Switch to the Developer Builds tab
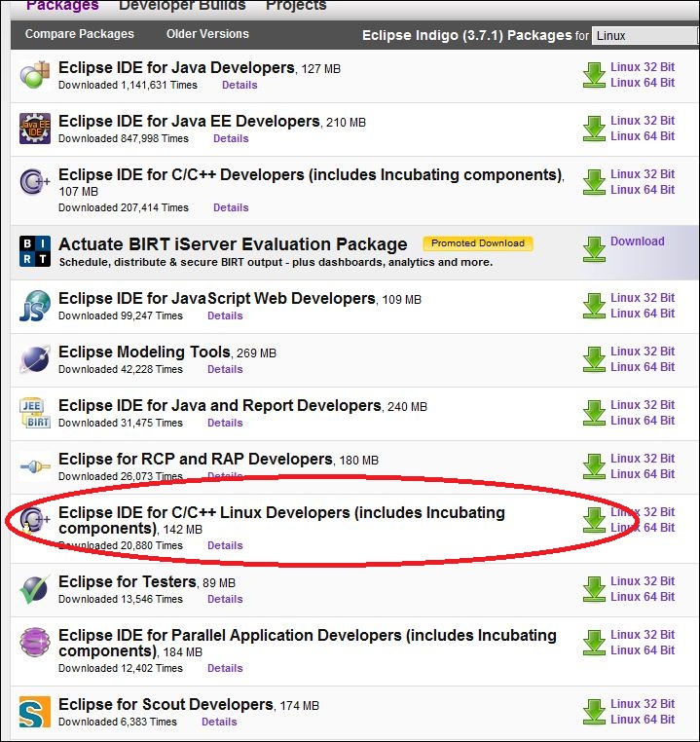 pyautogui.click(x=182, y=6)
